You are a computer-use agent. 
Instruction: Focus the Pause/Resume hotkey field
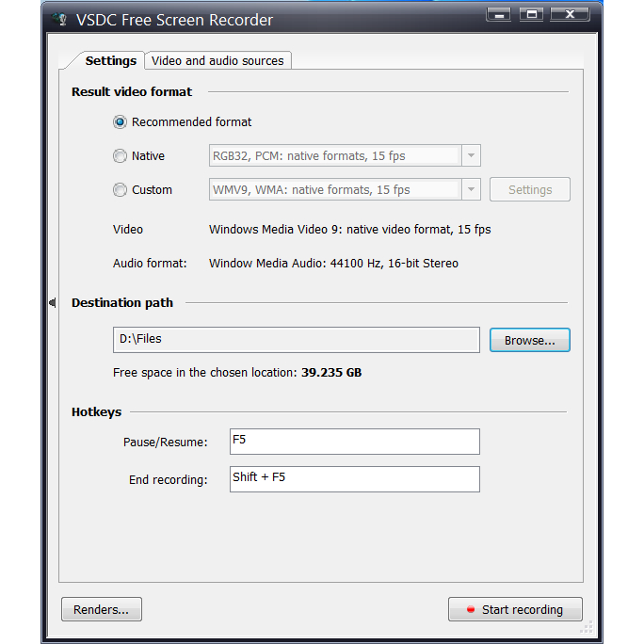click(354, 442)
